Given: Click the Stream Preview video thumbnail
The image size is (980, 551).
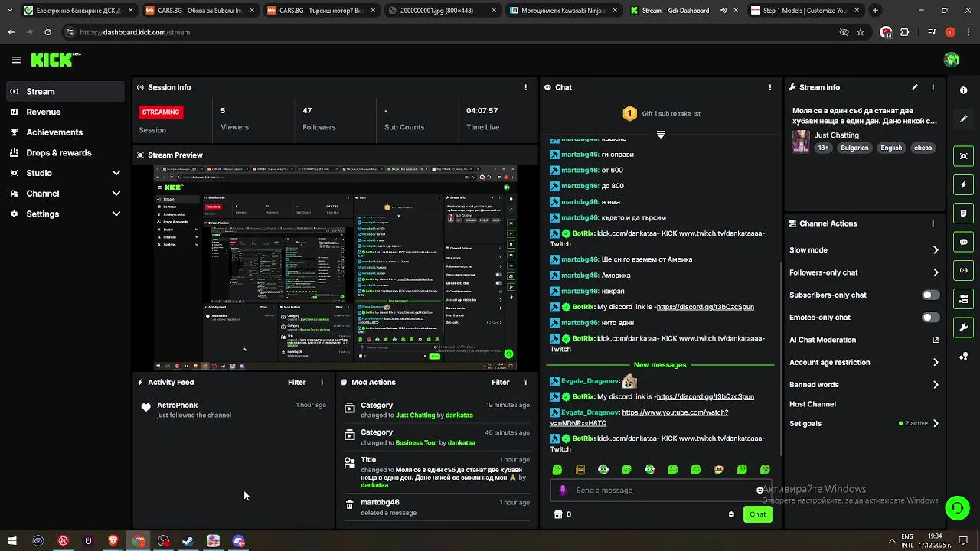Looking at the screenshot, I should coord(335,268).
